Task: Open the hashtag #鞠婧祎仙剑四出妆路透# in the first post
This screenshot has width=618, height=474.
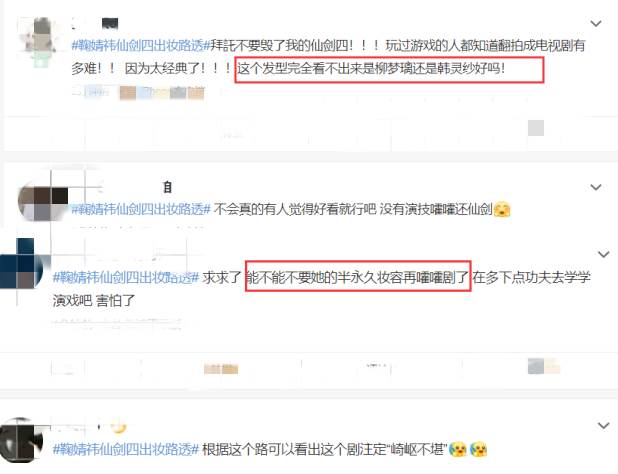Action: click(x=140, y=45)
